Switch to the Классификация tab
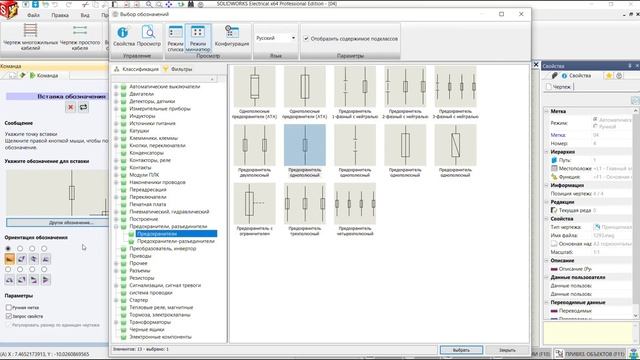This screenshot has height=360, width=640. pyautogui.click(x=136, y=69)
